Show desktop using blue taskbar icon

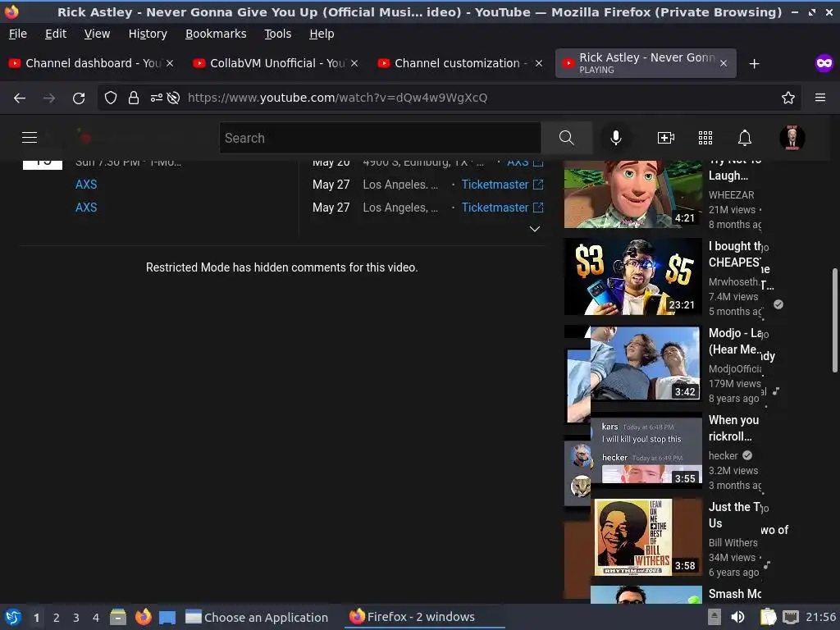tap(167, 617)
